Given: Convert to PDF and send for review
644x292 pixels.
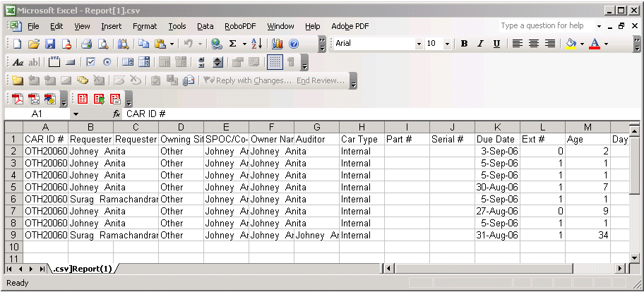Looking at the screenshot, I should coord(50,99).
